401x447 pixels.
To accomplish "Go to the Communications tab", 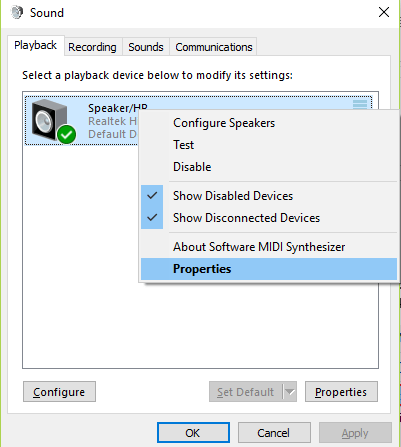I will pyautogui.click(x=214, y=47).
